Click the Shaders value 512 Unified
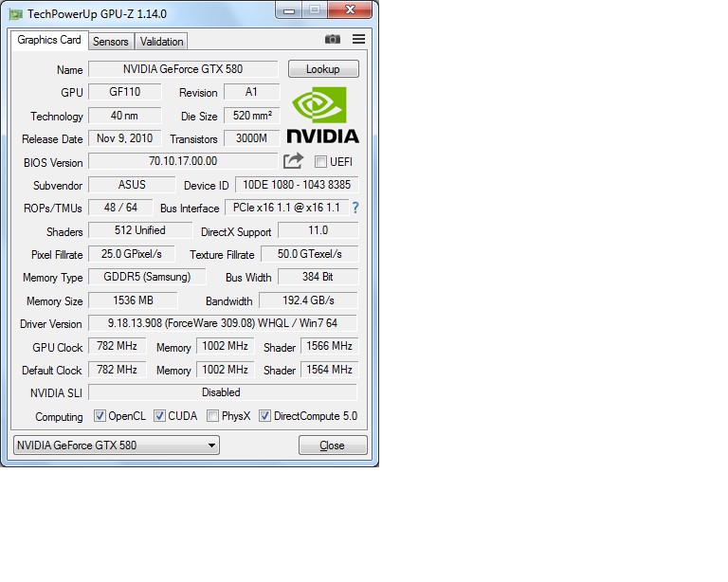Screen dimensions: 728x582 (x=140, y=230)
